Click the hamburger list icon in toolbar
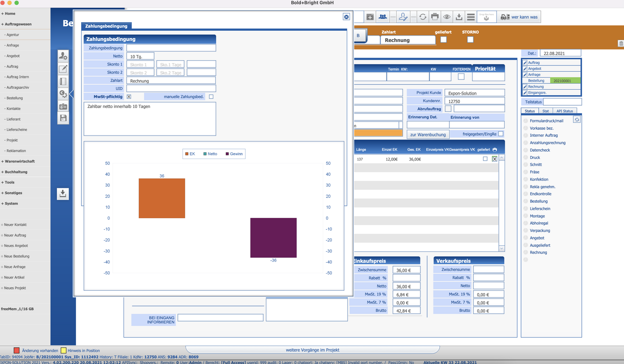 [x=471, y=17]
